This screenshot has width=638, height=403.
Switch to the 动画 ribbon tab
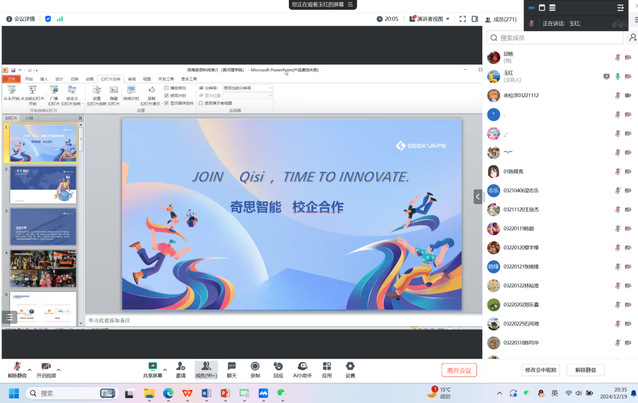(x=90, y=79)
